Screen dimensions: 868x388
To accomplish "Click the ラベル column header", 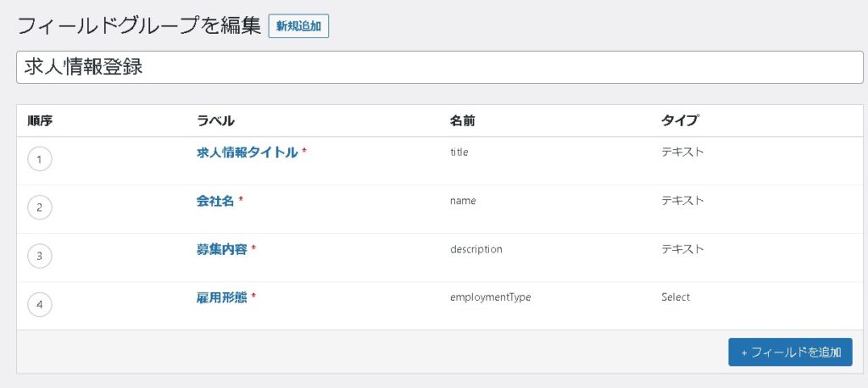I will tap(215, 121).
